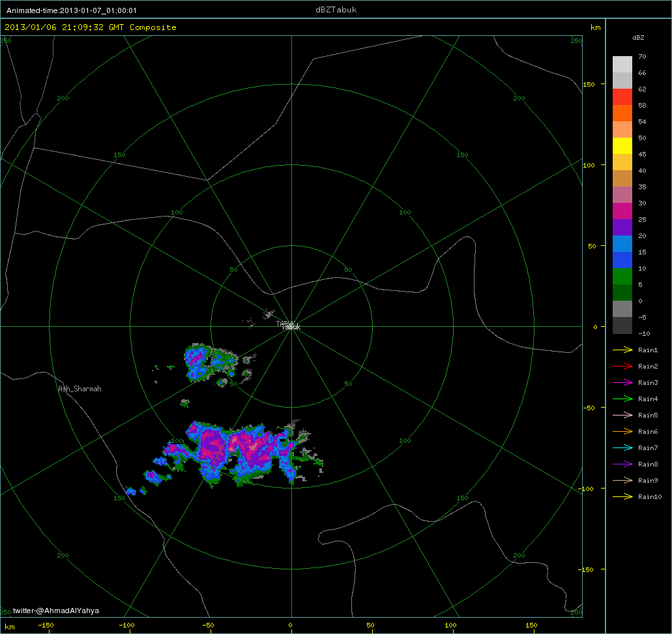The height and width of the screenshot is (634, 672).
Task: Select the purple Rain8 arrow
Action: 622,464
